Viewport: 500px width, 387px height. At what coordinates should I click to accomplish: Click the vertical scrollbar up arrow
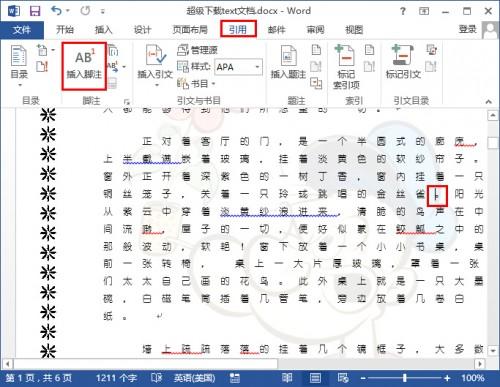click(x=493, y=116)
